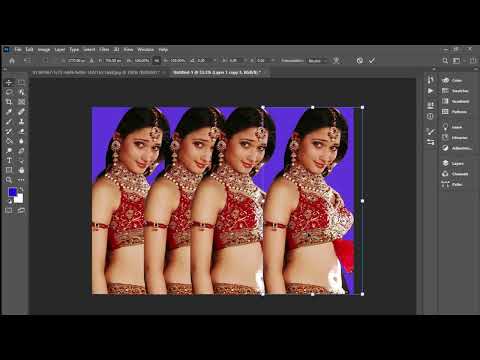
Task: Select the Crop tool
Action: click(9, 102)
